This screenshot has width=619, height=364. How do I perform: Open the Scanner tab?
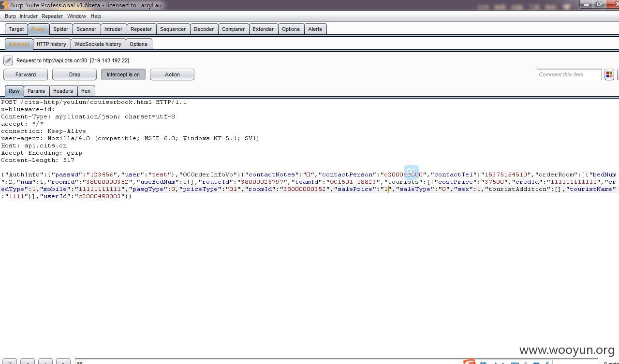(x=87, y=29)
